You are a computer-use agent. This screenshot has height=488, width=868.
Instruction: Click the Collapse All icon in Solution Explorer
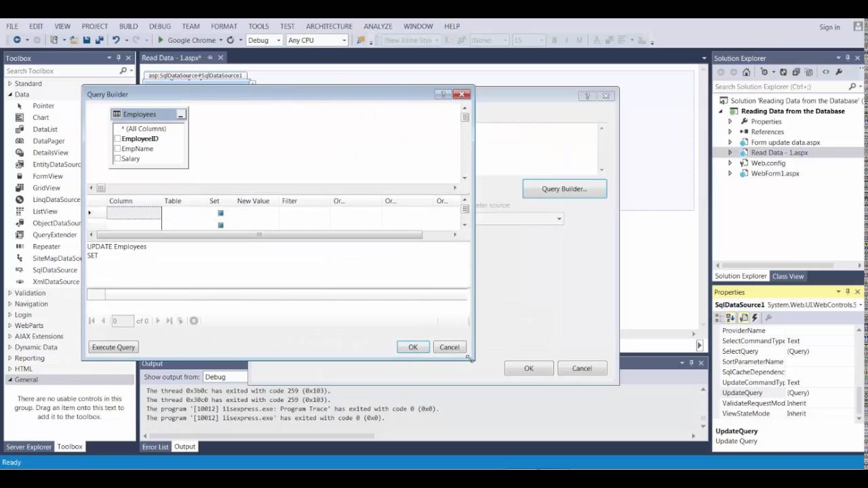(x=797, y=72)
